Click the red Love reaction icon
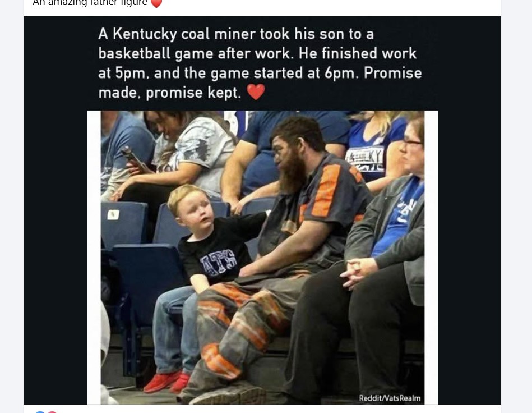The height and width of the screenshot is (413, 532). [52, 412]
